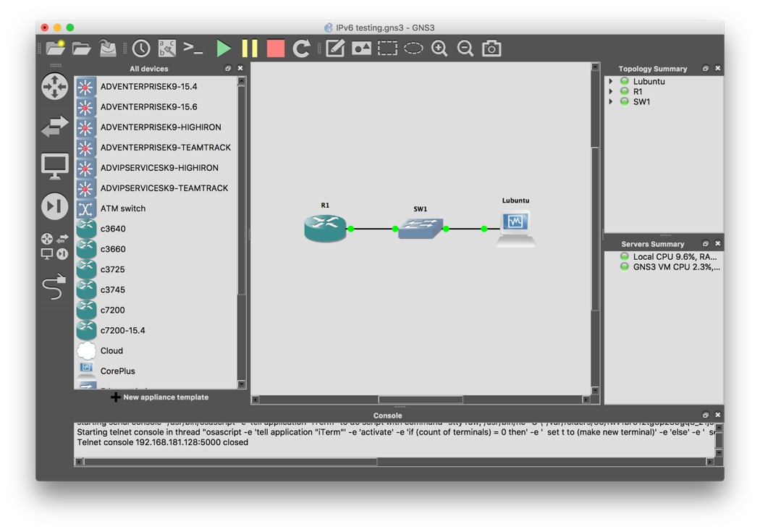The height and width of the screenshot is (532, 760).
Task: Activate the Add a link tool
Action: [54, 287]
